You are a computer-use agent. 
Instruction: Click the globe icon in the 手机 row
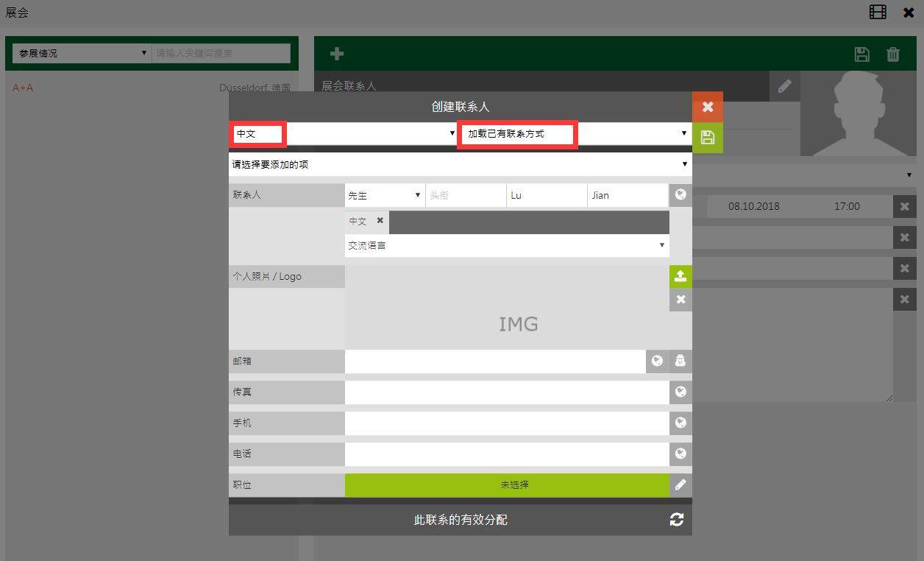(680, 423)
